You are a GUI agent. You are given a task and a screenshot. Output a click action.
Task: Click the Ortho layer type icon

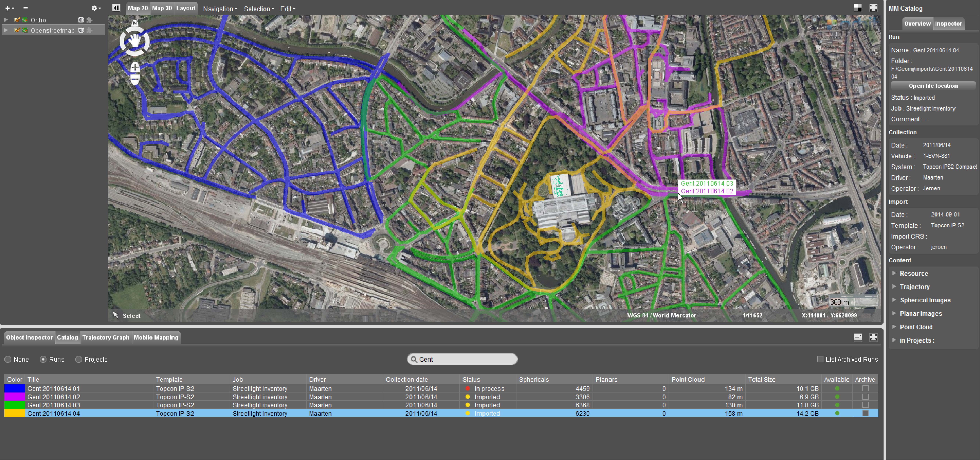[25, 20]
